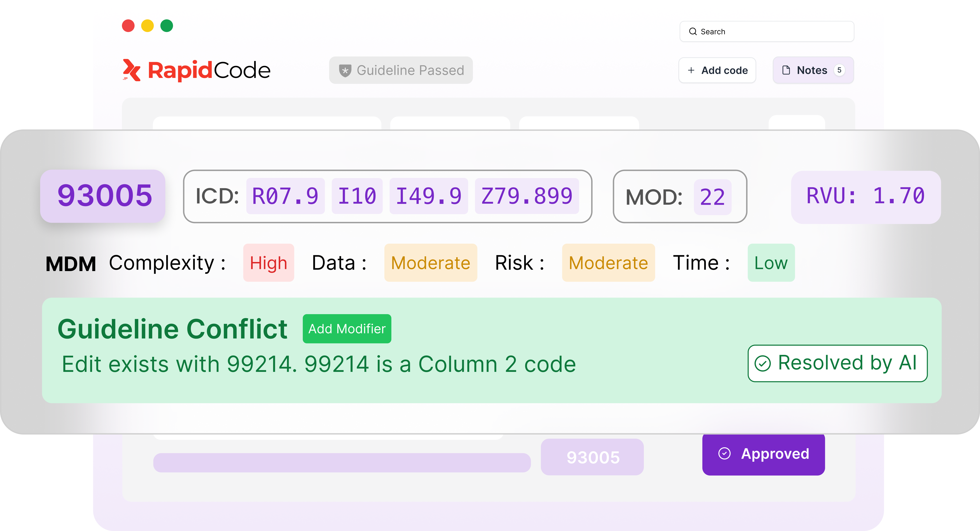Open the Data Moderate level selector

431,263
